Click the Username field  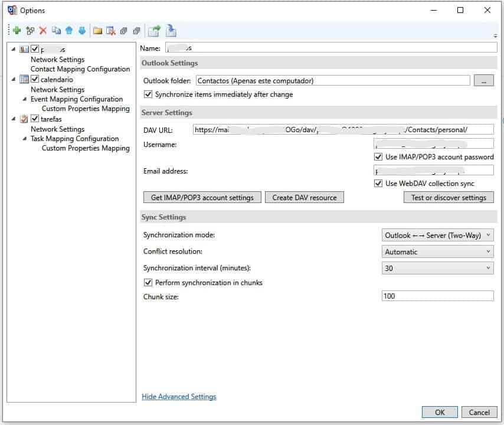click(x=434, y=143)
